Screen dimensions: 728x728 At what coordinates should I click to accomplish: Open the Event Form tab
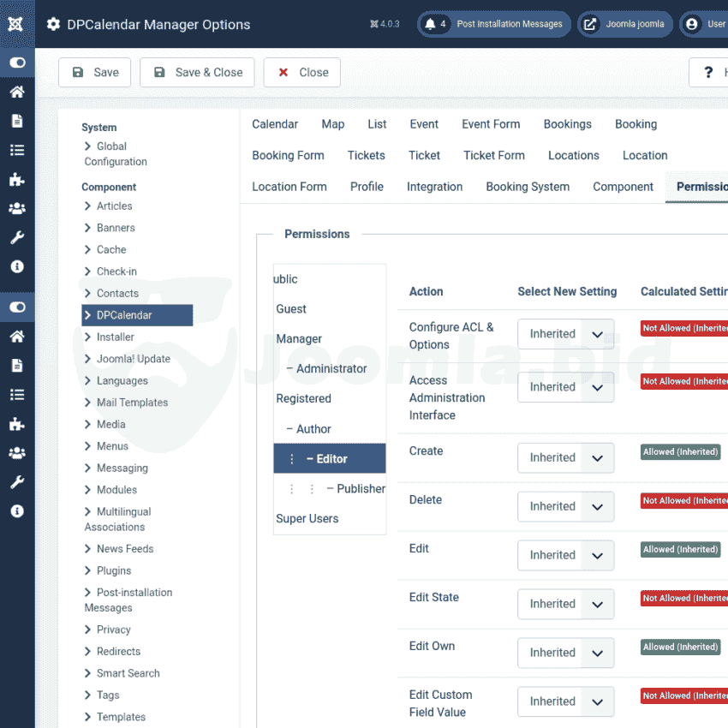pos(491,124)
